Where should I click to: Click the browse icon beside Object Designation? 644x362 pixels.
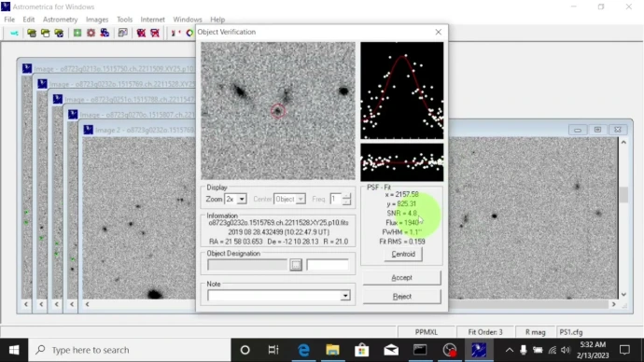296,265
